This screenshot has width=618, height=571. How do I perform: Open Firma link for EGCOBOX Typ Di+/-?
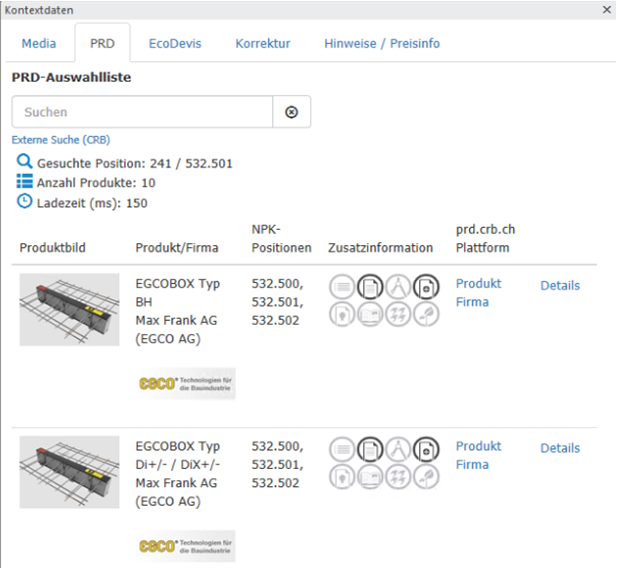point(472,465)
